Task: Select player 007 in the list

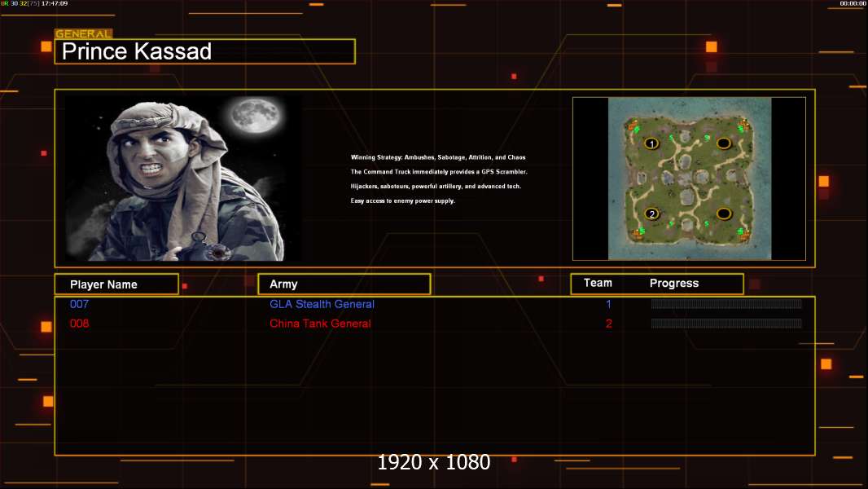Action: point(79,304)
